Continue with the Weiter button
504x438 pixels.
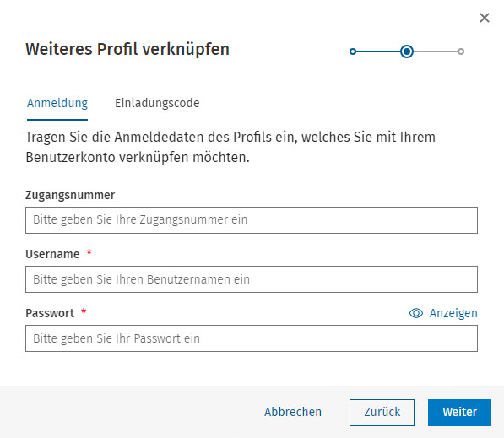point(459,413)
